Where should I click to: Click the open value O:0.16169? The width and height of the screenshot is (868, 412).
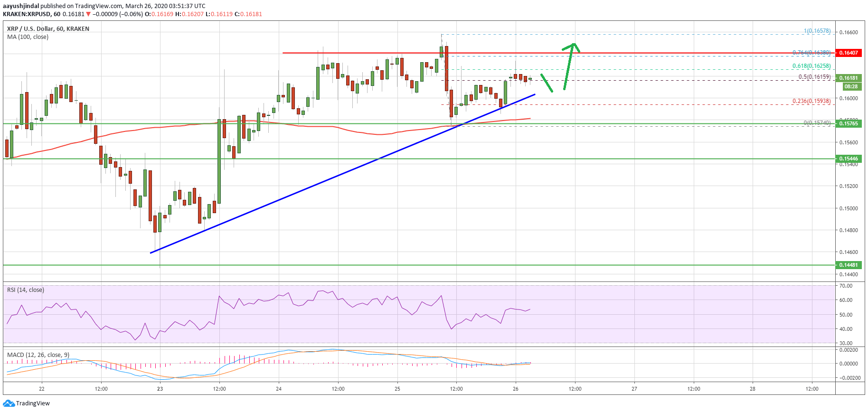[x=159, y=14]
